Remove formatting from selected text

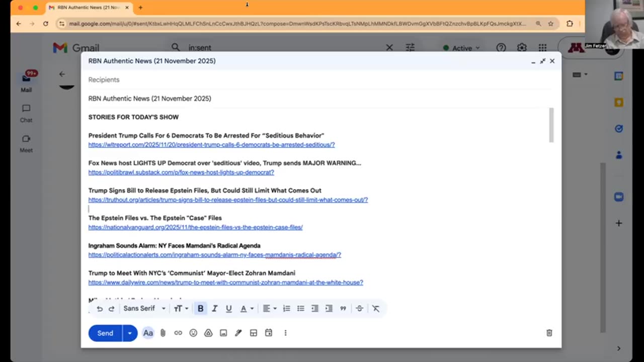click(x=376, y=309)
